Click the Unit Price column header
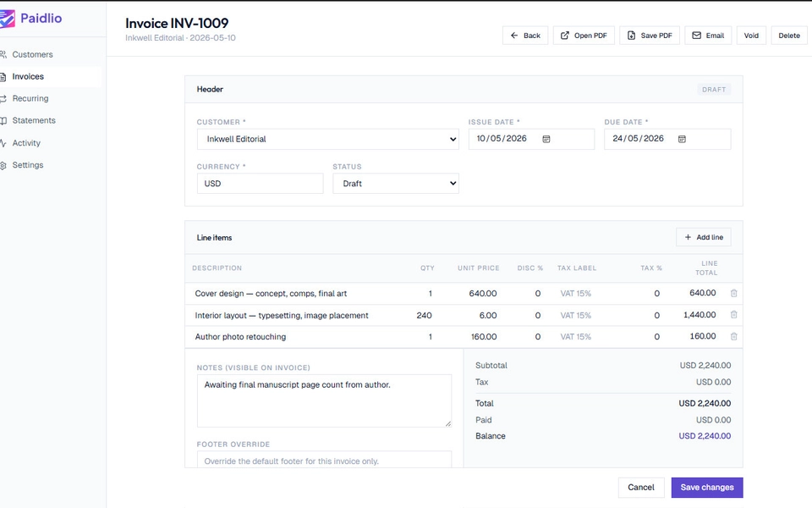This screenshot has height=508, width=812. 479,268
